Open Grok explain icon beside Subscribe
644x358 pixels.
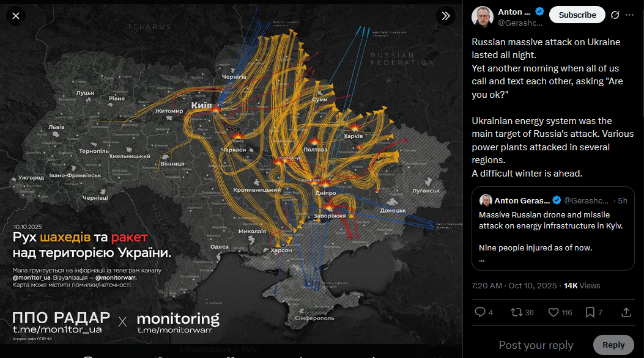615,15
